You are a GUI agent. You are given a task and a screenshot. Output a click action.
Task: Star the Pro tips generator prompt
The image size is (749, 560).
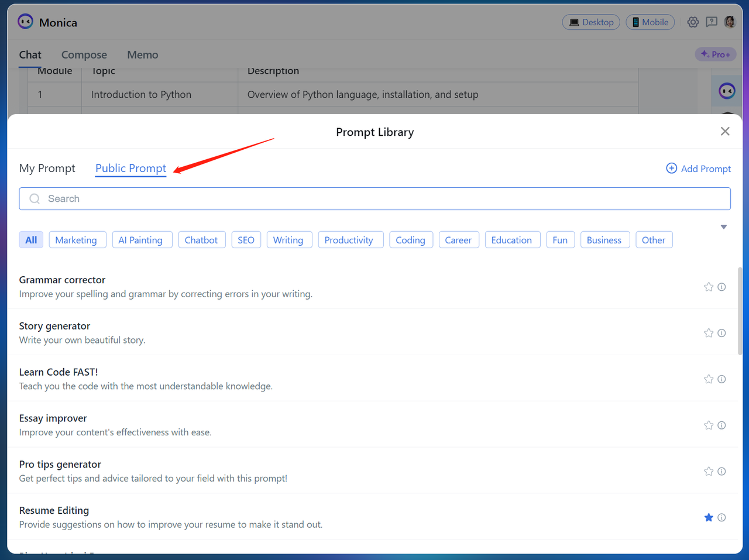coord(709,472)
